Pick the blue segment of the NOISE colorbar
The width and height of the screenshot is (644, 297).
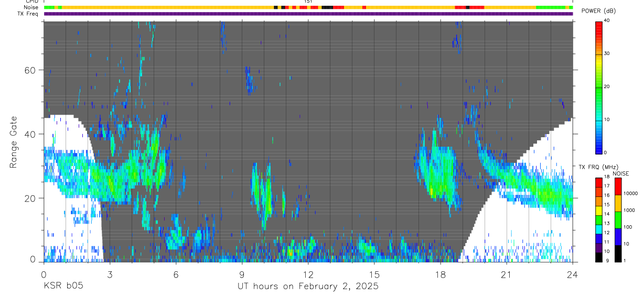pos(619,236)
